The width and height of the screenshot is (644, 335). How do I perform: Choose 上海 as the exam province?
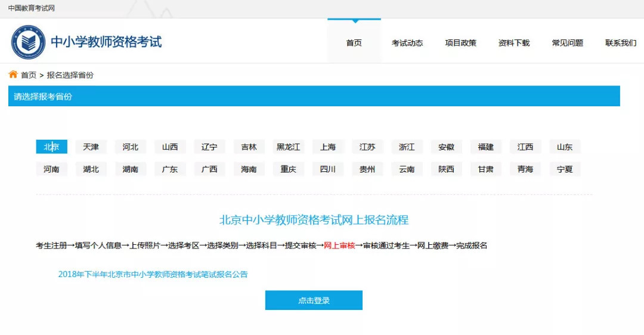pos(328,147)
